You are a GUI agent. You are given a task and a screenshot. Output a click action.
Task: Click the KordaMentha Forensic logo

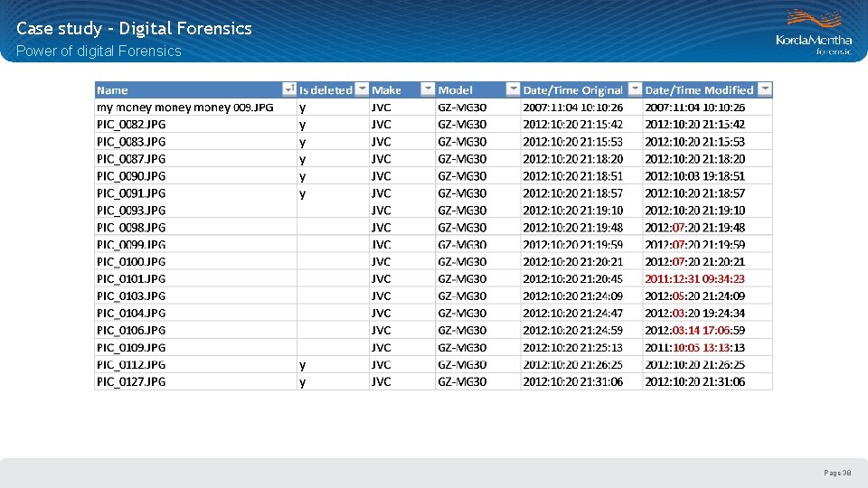point(814,33)
